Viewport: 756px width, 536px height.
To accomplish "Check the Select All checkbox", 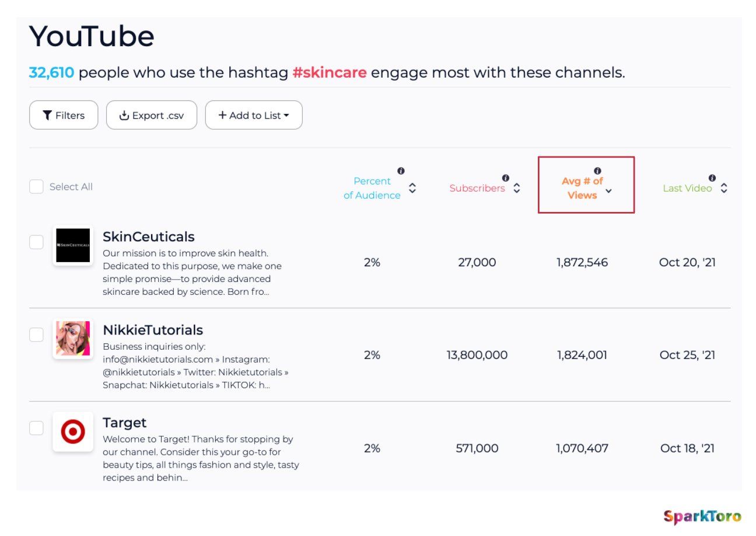I will [x=36, y=187].
